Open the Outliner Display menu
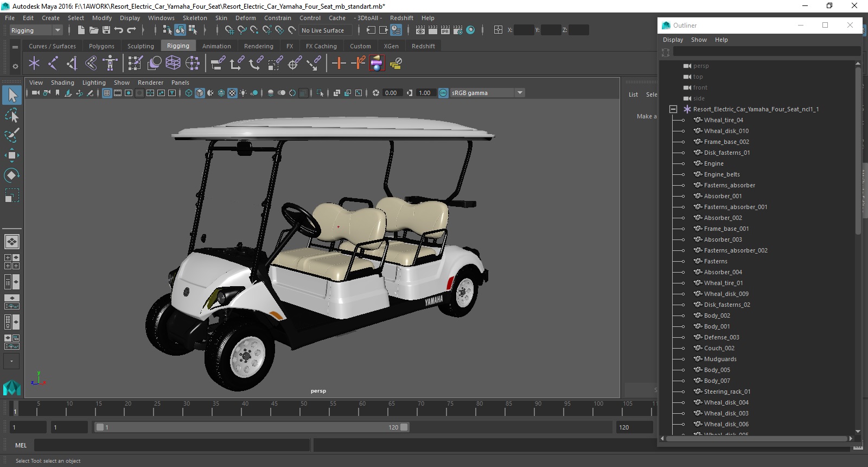Screen dimensions: 868x467 673,40
